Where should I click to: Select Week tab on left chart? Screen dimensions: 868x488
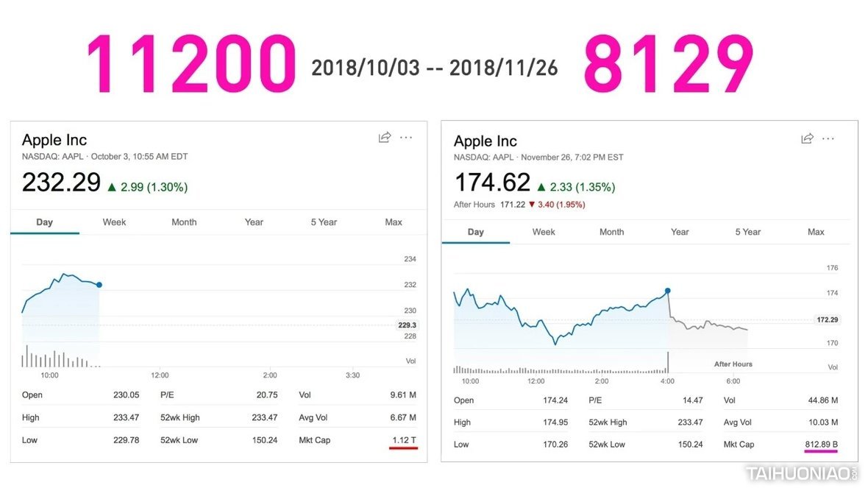[x=114, y=222]
